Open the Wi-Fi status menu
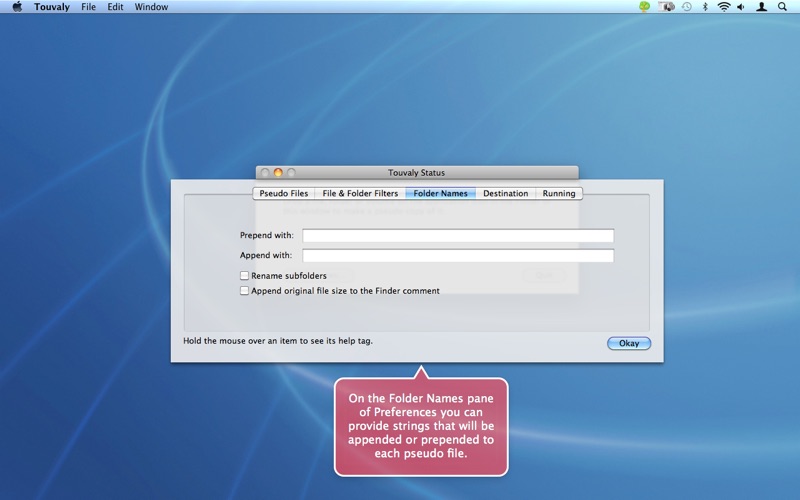800x500 pixels. pyautogui.click(x=723, y=7)
